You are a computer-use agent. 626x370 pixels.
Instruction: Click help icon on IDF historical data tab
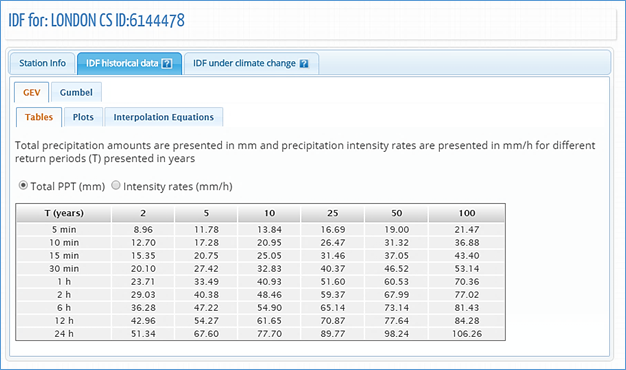click(166, 63)
